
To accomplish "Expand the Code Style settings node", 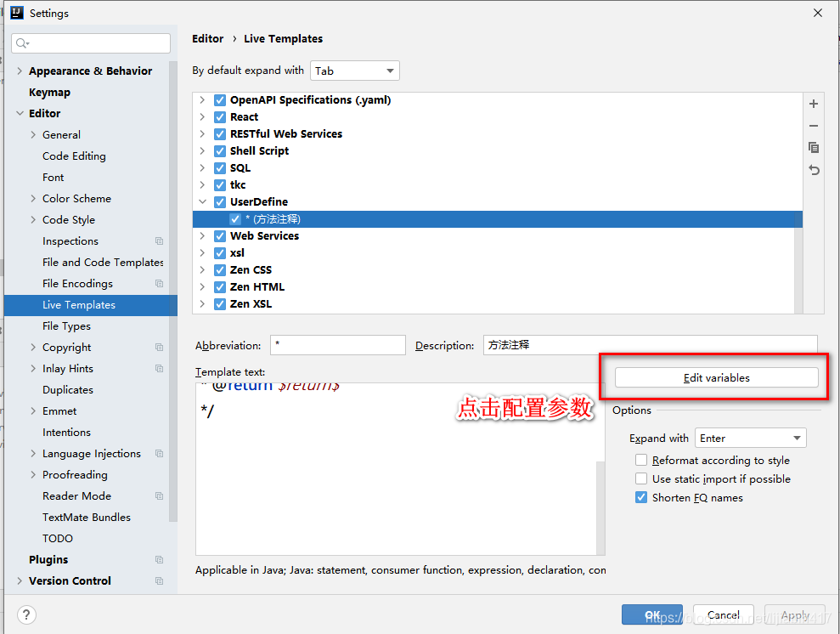I will click(x=33, y=220).
